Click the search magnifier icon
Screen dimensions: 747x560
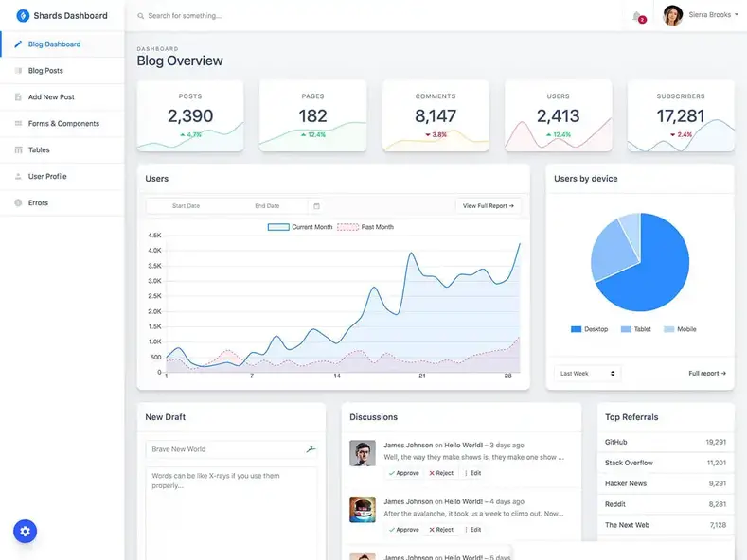pos(141,16)
